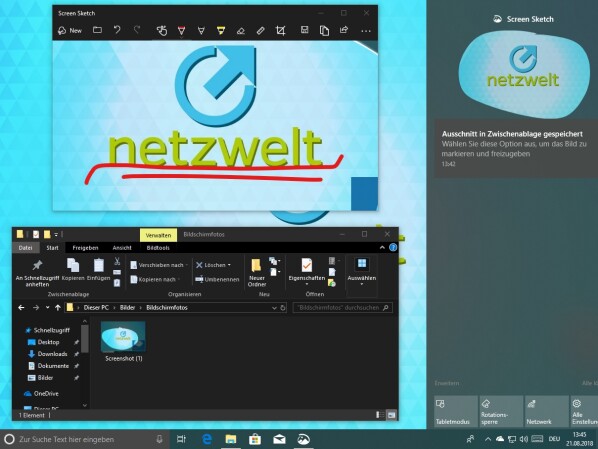Start a New snip in Screen Sketch
Viewport: 598px width, 449px height.
pyautogui.click(x=70, y=31)
